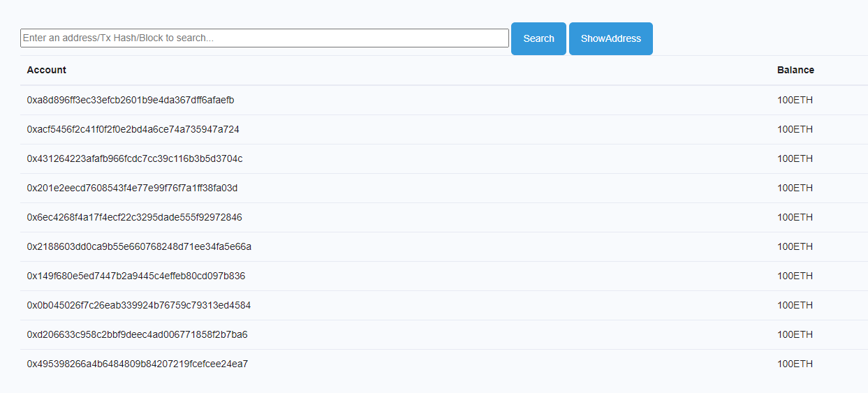Click the 100ETH balance of account 0x201e2eec...
Image resolution: width=868 pixels, height=393 pixels.
(795, 188)
